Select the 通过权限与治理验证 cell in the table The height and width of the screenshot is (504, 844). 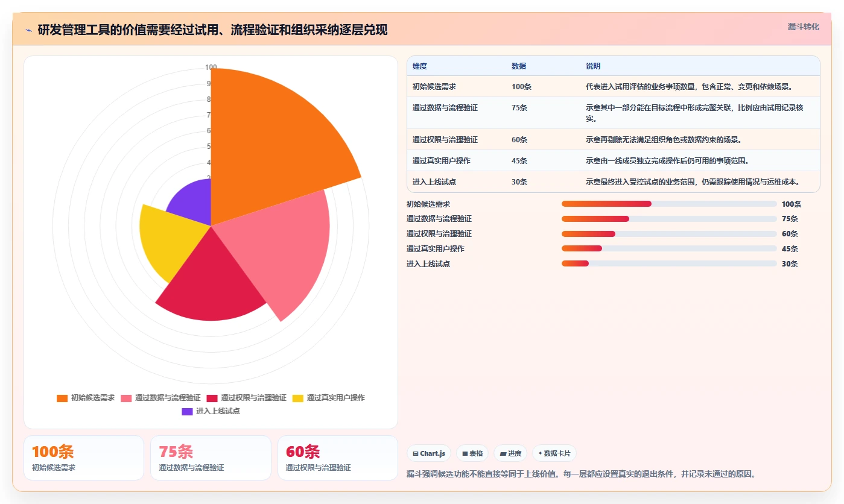[445, 140]
